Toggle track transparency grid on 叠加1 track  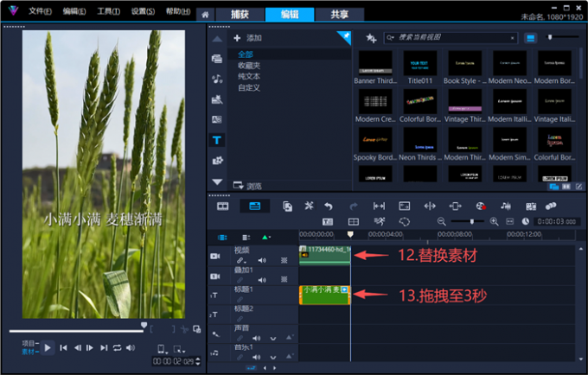click(284, 279)
